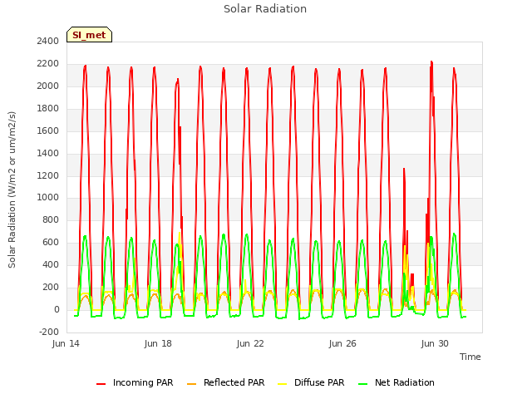Click the 1400 y-axis tick label
Screen dimensions: 532x399
[x=48, y=153]
